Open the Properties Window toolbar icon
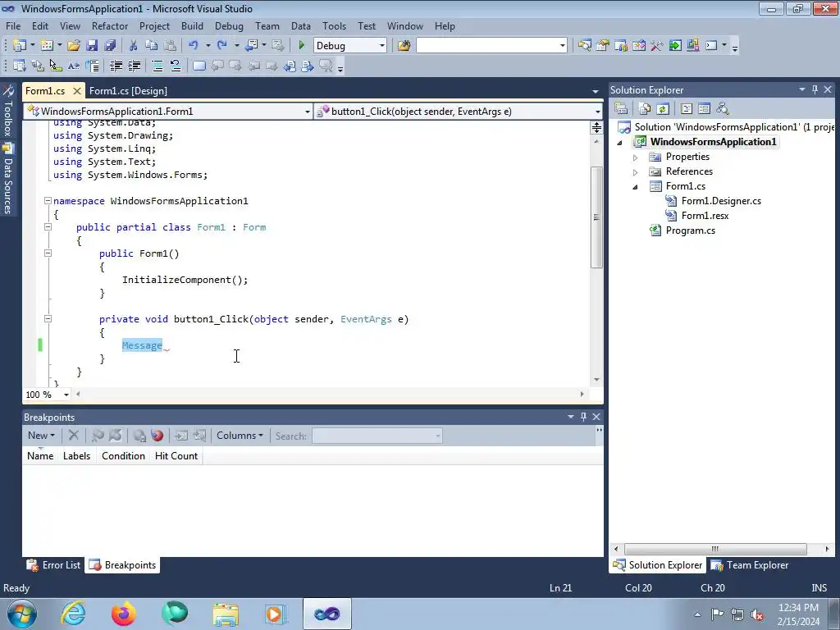Image resolution: width=840 pixels, height=630 pixels. (x=603, y=46)
